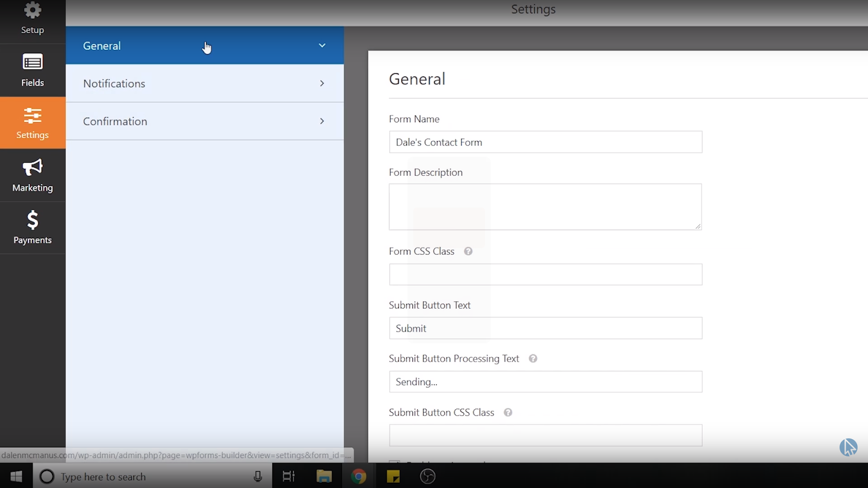Click the Submit Button Text field
Image resolution: width=868 pixels, height=488 pixels.
coord(546,329)
